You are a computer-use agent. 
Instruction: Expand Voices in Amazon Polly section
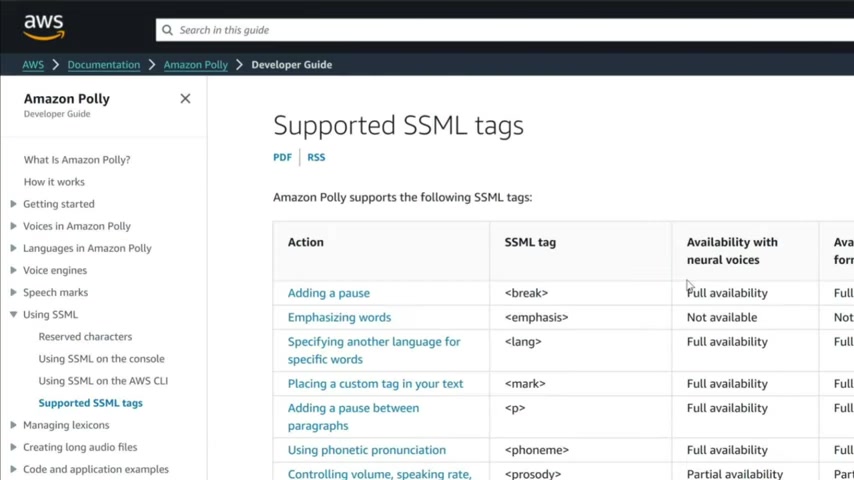[x=14, y=226]
